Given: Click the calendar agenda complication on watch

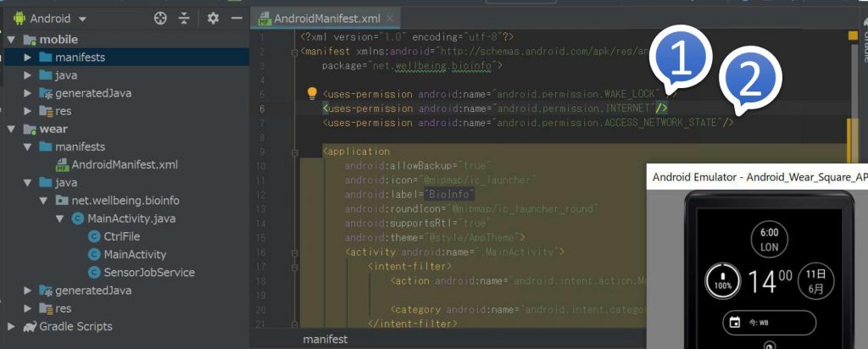Looking at the screenshot, I should (769, 323).
